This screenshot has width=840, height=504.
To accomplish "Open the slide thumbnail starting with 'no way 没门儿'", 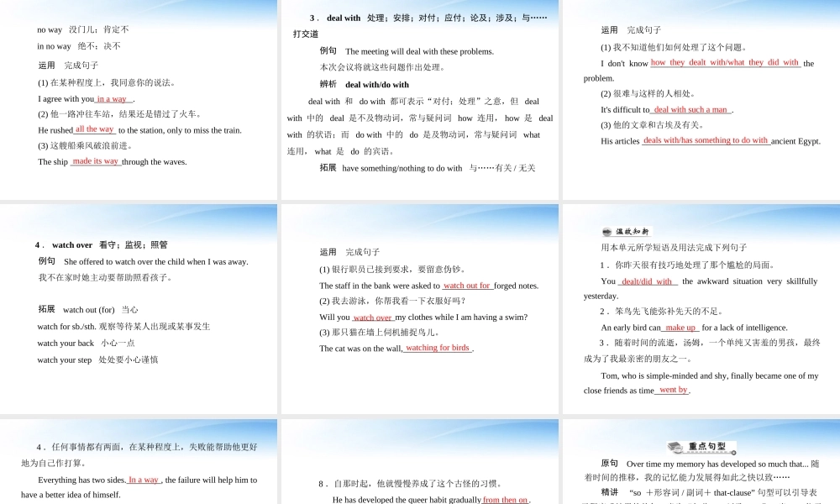I will [139, 100].
